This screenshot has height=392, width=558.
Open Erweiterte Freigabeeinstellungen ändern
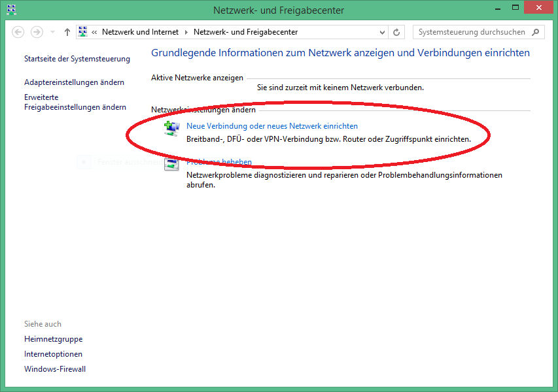point(75,102)
